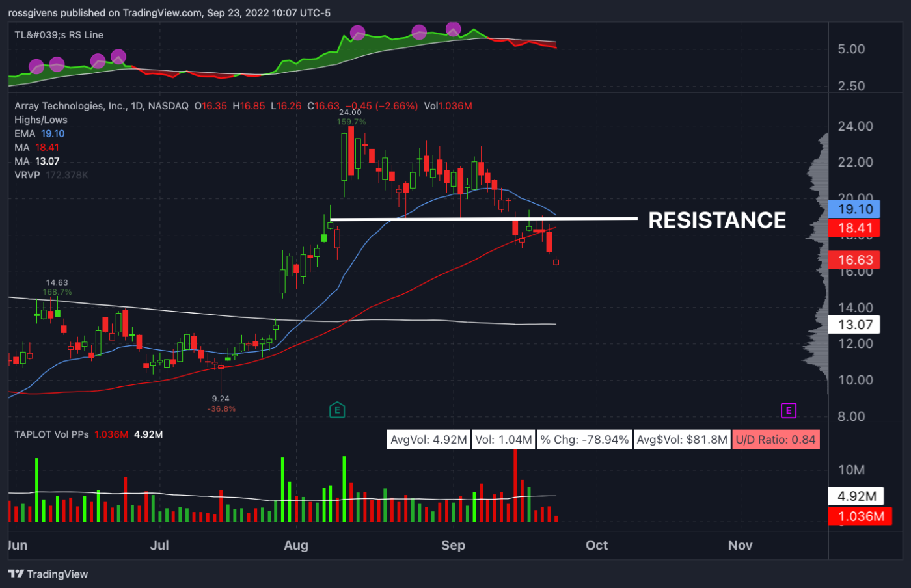Screen dimensions: 911x588
Task: Click the RESISTANCE annotation text
Action: click(716, 220)
